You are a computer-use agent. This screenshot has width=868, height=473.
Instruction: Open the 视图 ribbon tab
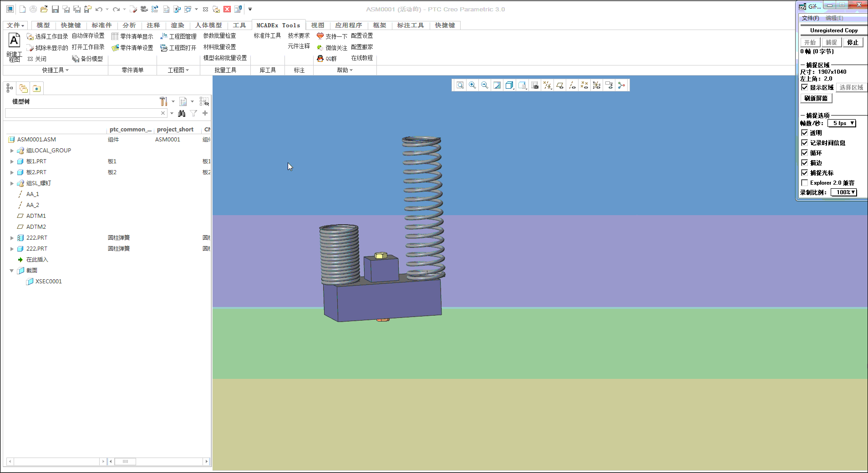tap(317, 25)
